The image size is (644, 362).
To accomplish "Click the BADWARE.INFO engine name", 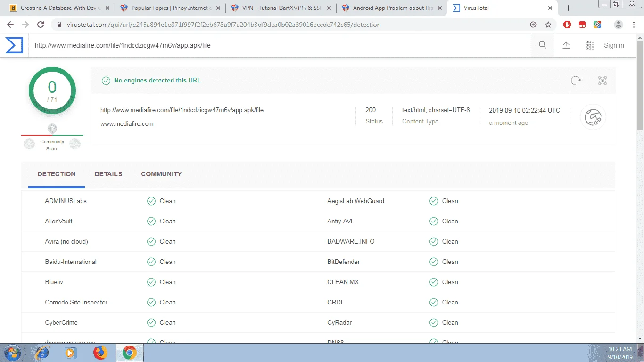I will (x=351, y=242).
